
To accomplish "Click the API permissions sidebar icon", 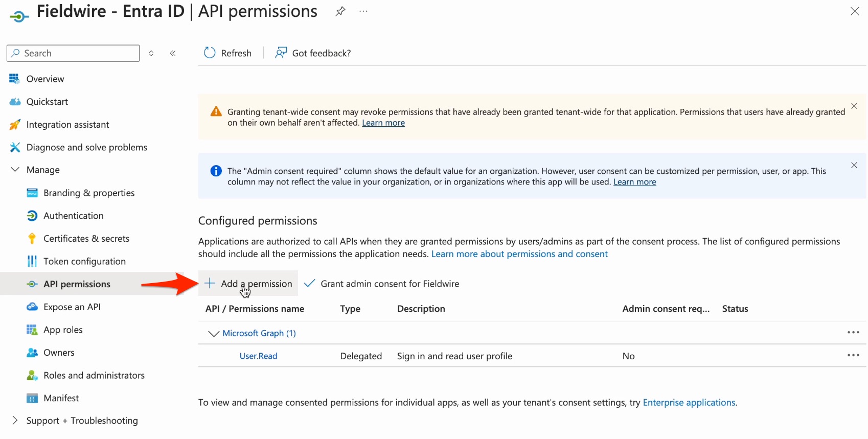I will point(32,284).
